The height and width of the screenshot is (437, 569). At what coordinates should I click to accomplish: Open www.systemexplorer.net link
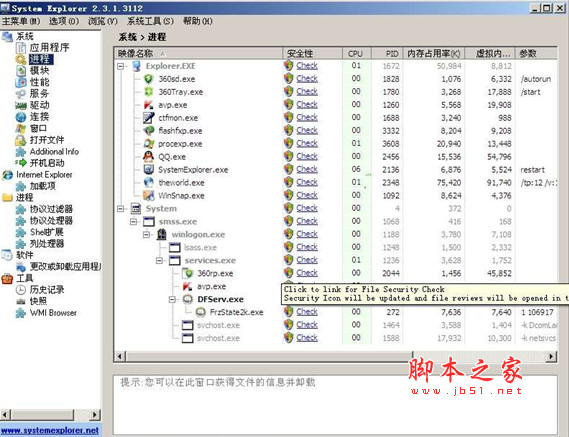pyautogui.click(x=50, y=430)
